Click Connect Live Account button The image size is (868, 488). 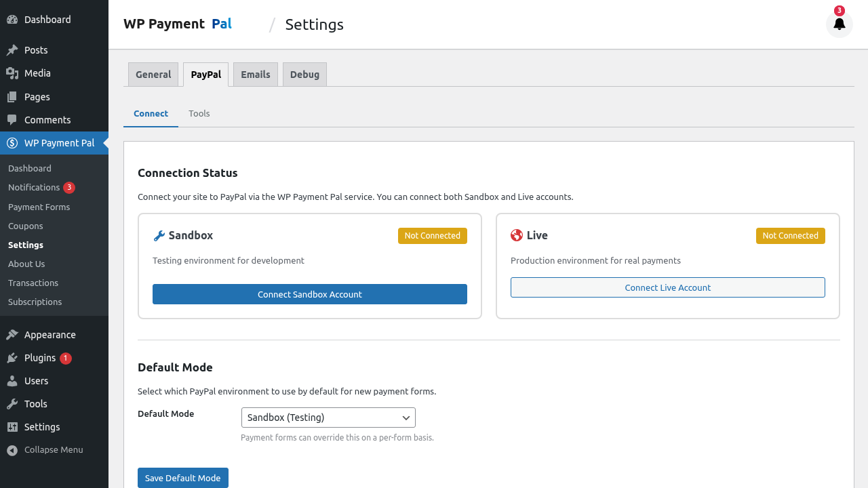click(x=667, y=287)
